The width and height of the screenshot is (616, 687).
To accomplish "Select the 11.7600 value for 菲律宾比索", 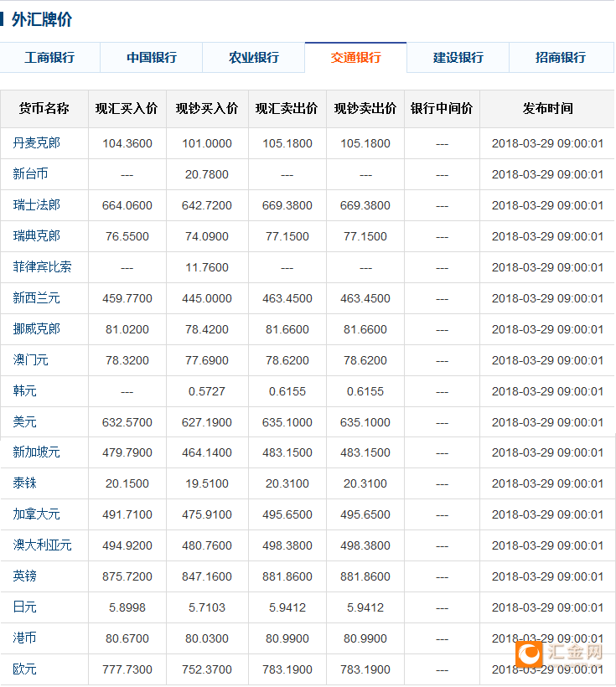I will [x=207, y=267].
